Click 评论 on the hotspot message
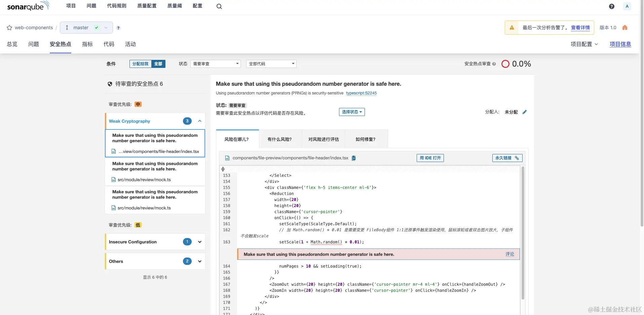The height and width of the screenshot is (315, 644). click(510, 254)
